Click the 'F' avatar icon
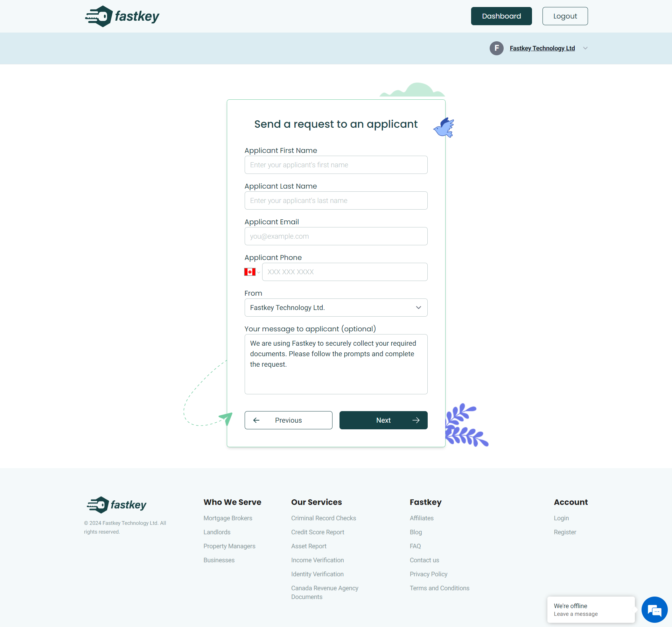The image size is (672, 627). 496,48
